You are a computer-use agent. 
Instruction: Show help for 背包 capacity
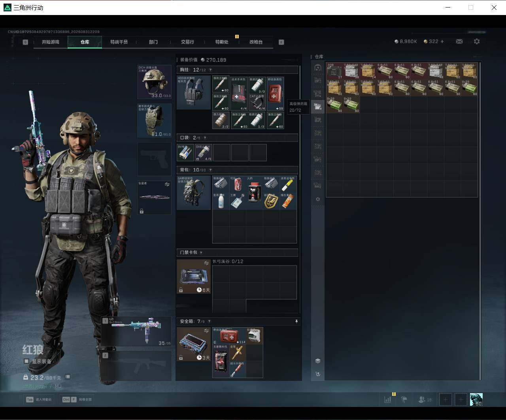coord(210,170)
